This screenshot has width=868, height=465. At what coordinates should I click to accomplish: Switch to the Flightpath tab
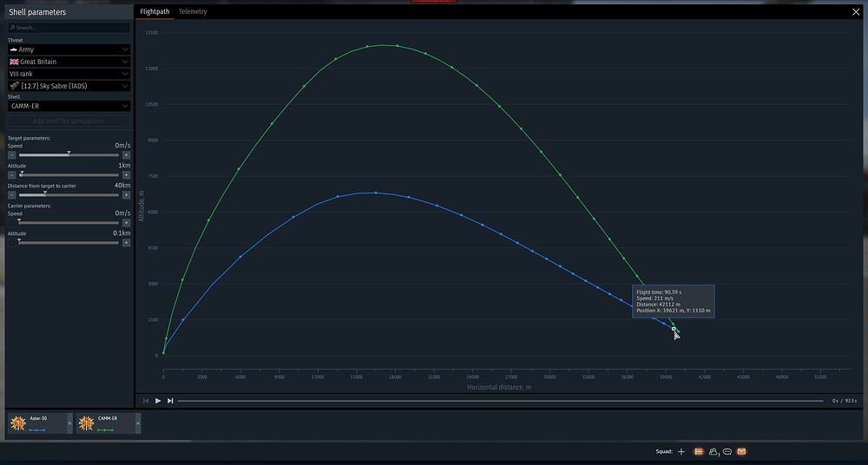(155, 11)
